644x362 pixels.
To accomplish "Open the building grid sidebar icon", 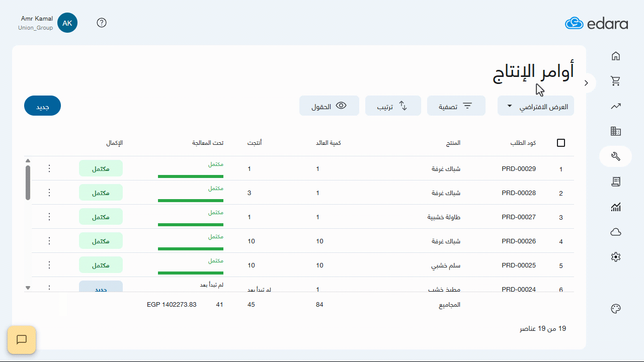I will pos(615,131).
